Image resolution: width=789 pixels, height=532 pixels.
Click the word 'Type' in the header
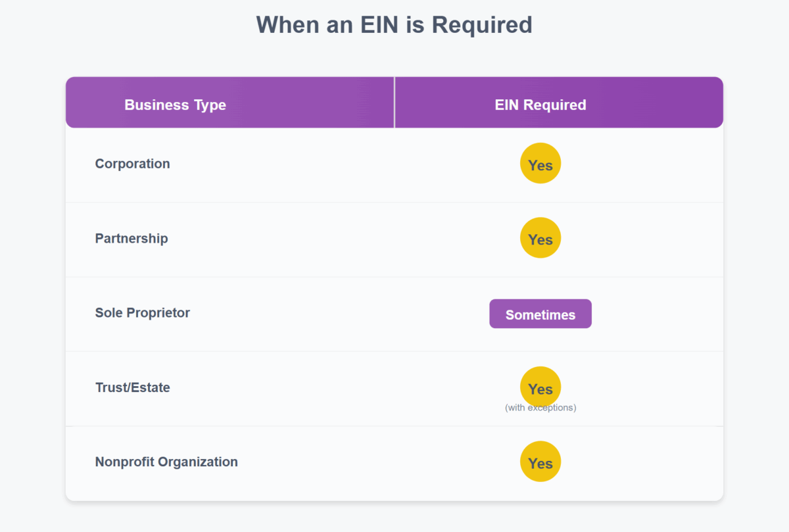(210, 105)
